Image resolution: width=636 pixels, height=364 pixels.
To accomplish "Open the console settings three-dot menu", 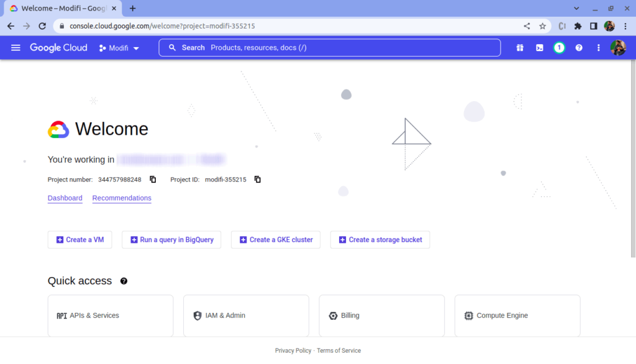I will click(598, 48).
